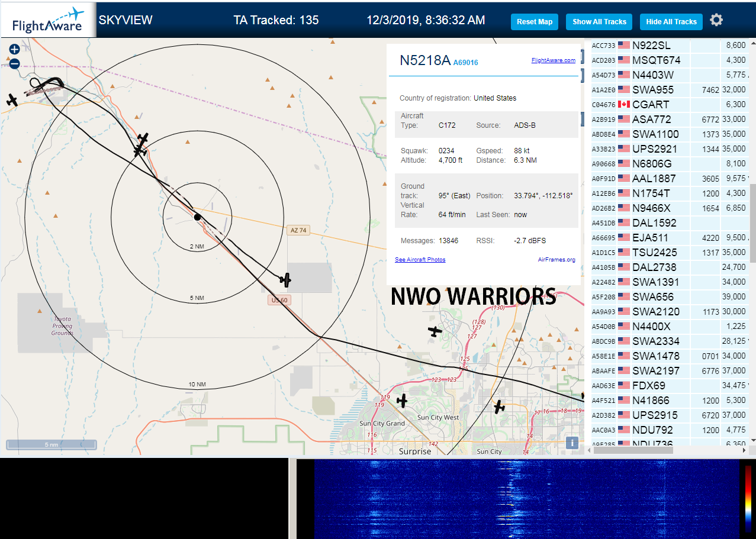This screenshot has width=756, height=539.
Task: Select the N9466X row
Action: pyautogui.click(x=670, y=208)
